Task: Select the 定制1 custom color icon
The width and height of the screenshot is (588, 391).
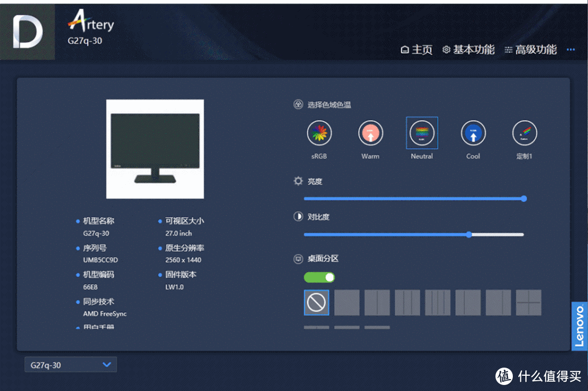Action: pyautogui.click(x=525, y=133)
